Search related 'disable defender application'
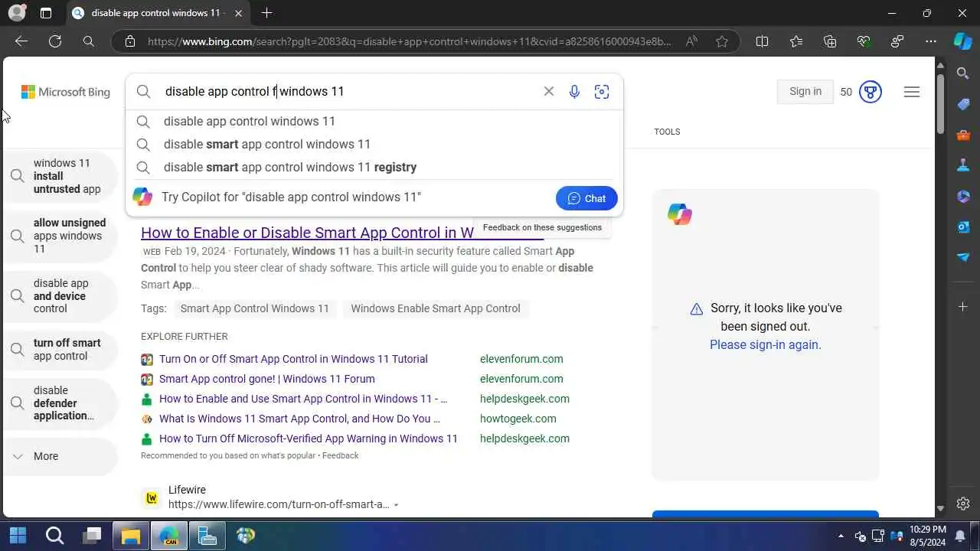 (60, 403)
